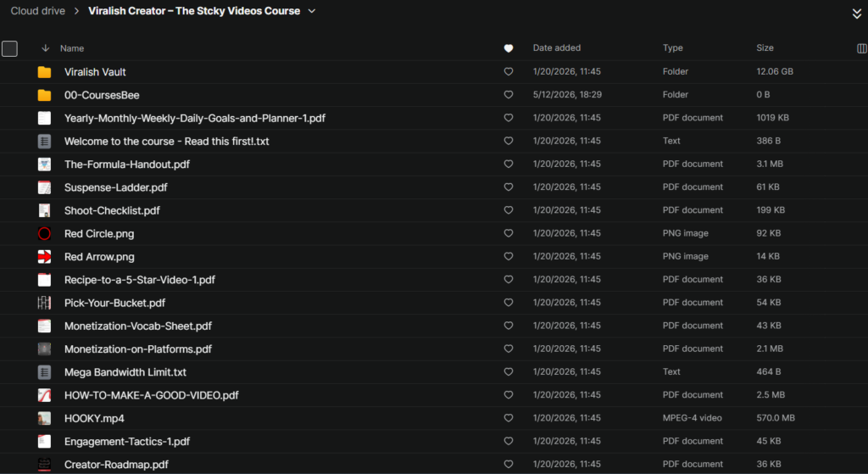The height and width of the screenshot is (474, 868).
Task: Select the HOOKY.mp4 video icon
Action: tap(44, 419)
